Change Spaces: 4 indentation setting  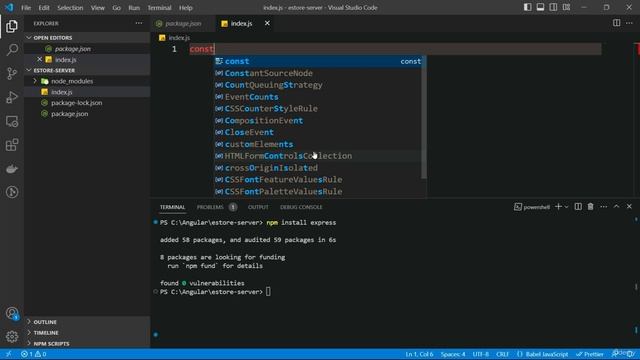453,354
